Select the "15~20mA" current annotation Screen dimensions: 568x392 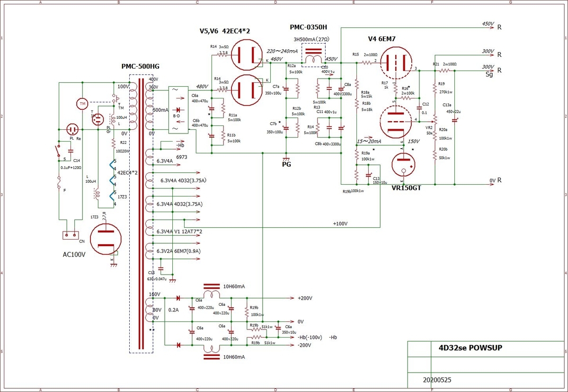click(x=369, y=141)
